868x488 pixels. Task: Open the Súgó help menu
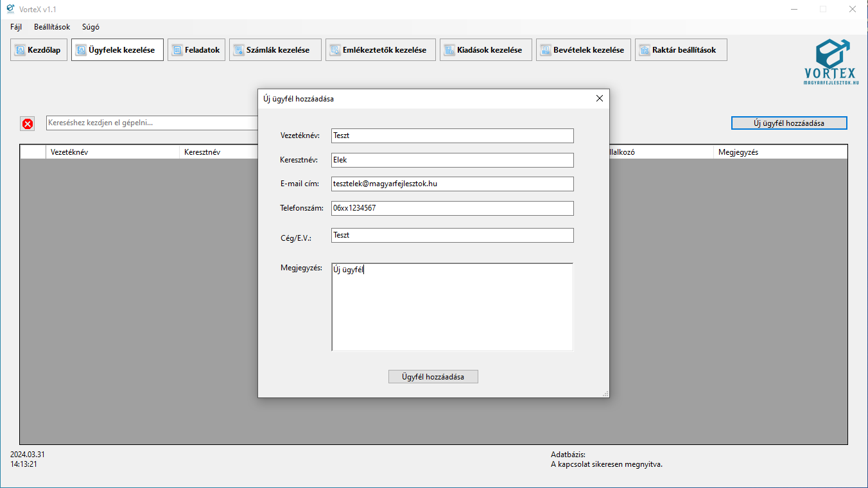pos(91,27)
